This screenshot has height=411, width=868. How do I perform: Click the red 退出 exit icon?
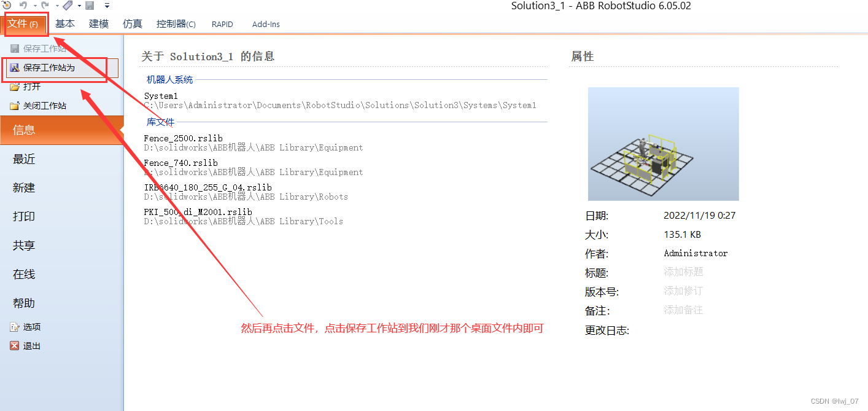pos(15,346)
